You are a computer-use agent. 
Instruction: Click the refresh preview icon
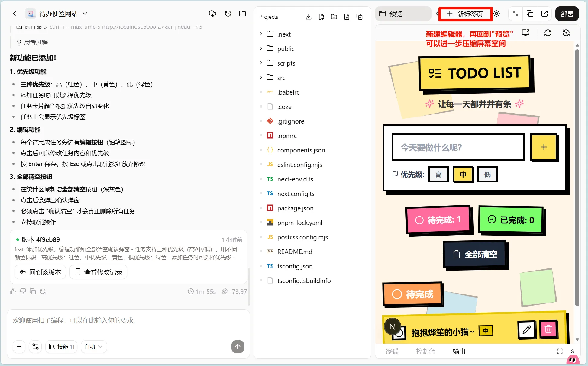(x=548, y=33)
